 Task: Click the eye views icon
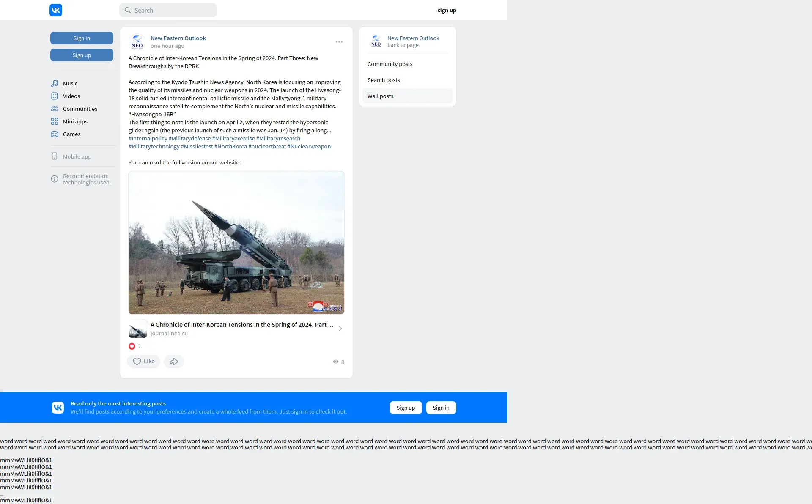tap(336, 362)
